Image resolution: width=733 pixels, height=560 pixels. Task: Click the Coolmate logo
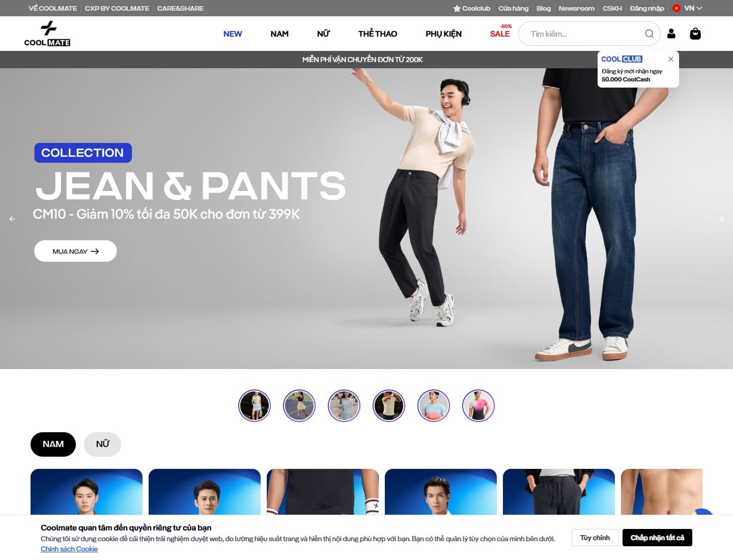[47, 34]
